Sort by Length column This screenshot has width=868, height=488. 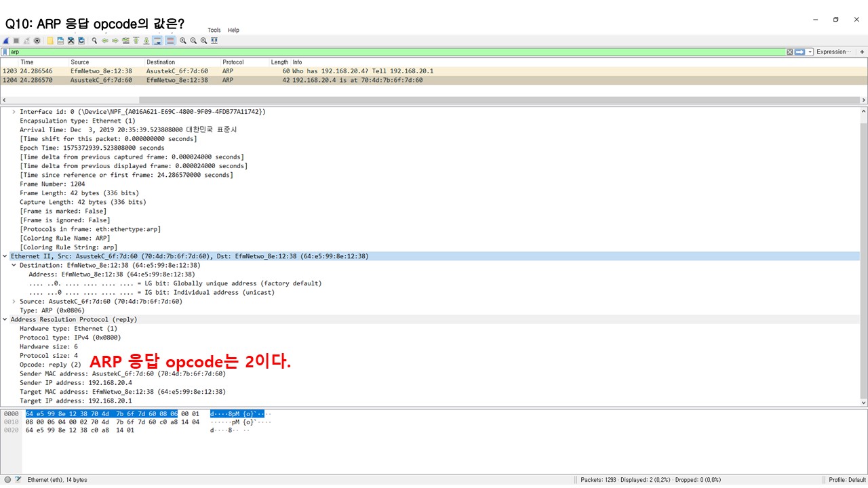[279, 62]
